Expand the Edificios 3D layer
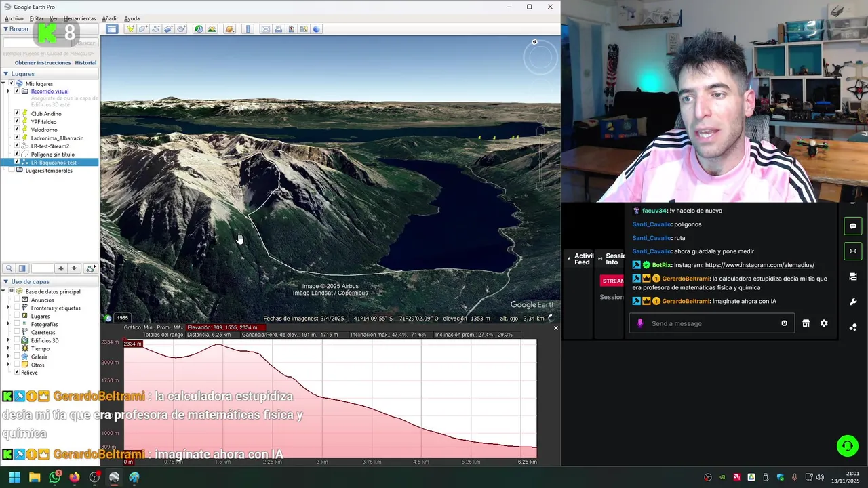Screen dimensions: 868x488 (8, 340)
